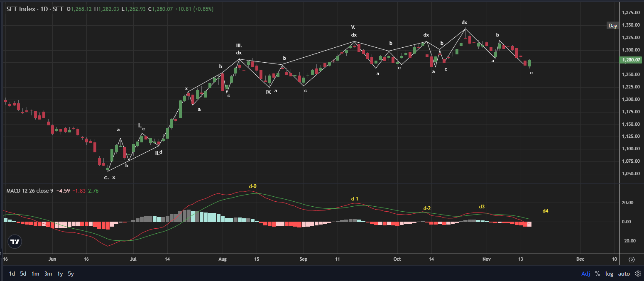Select the yellow d-1 divergence label

(355, 199)
